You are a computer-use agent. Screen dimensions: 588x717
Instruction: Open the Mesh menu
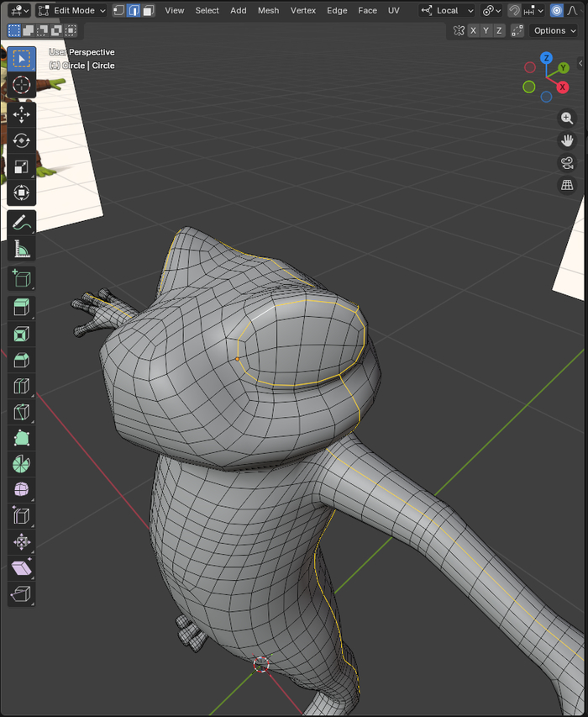click(x=268, y=11)
